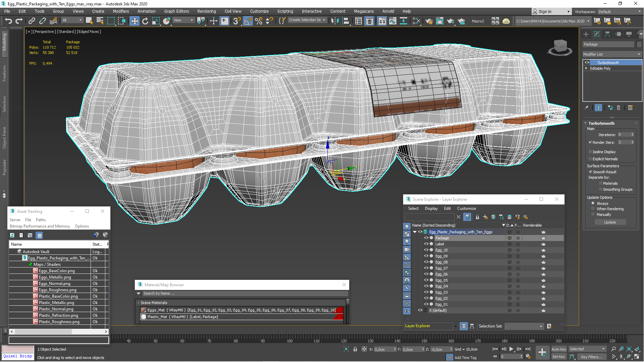Enable Smooth Result checkbox in TurboSmooth
Screen dimensions: 644x362
[x=590, y=172]
